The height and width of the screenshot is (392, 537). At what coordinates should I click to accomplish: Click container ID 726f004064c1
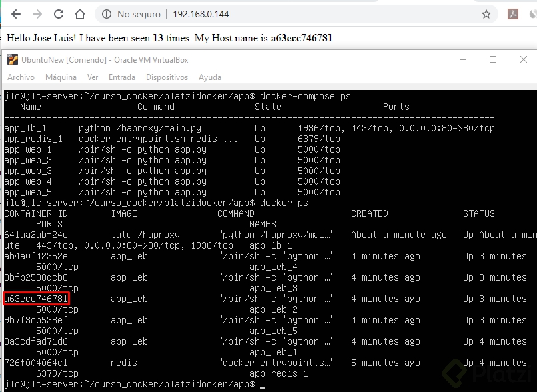[36, 363]
